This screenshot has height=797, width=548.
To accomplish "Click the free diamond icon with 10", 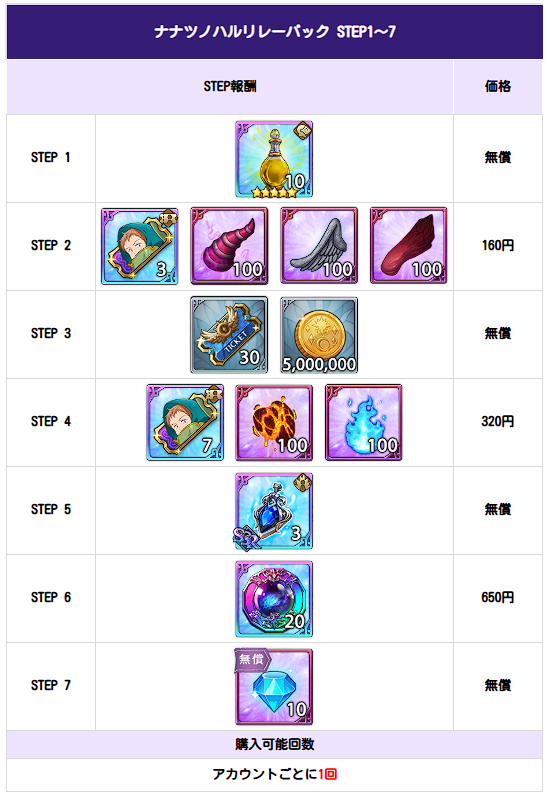I will click(274, 686).
